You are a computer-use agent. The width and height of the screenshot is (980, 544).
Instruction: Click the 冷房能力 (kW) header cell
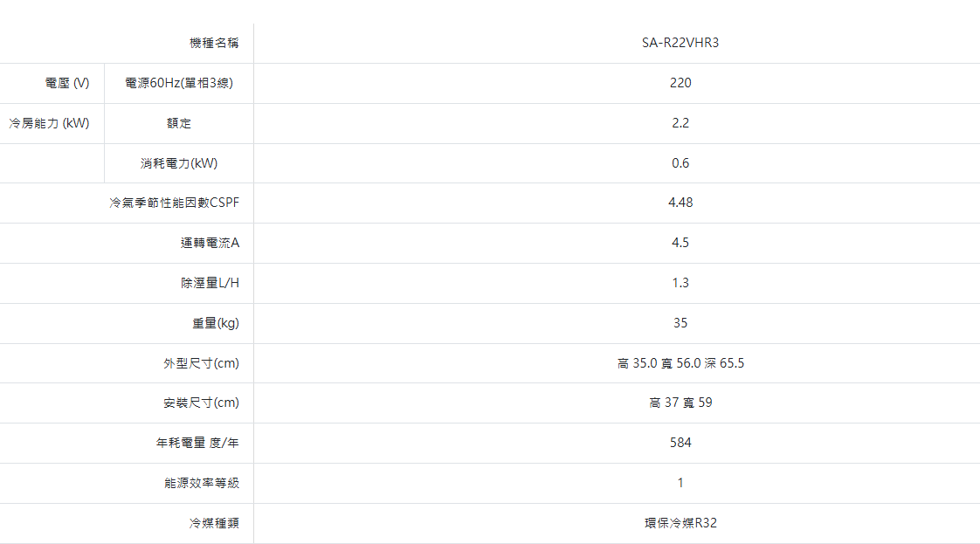50,123
